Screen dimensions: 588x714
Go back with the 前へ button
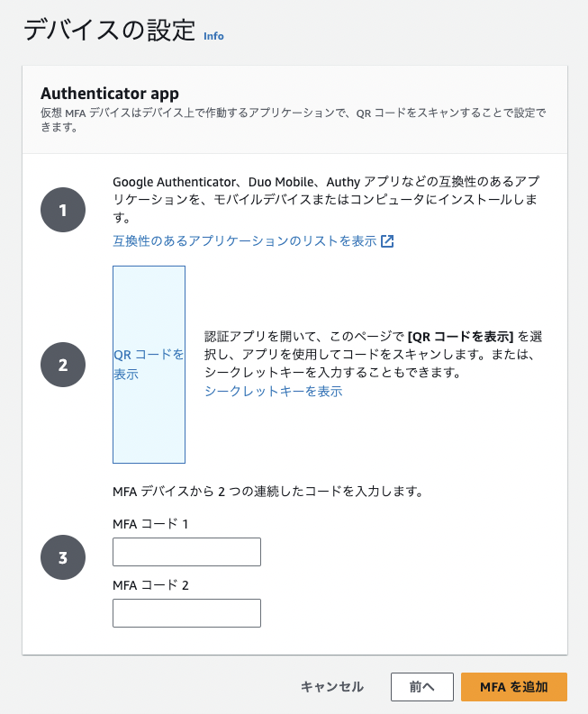click(421, 686)
